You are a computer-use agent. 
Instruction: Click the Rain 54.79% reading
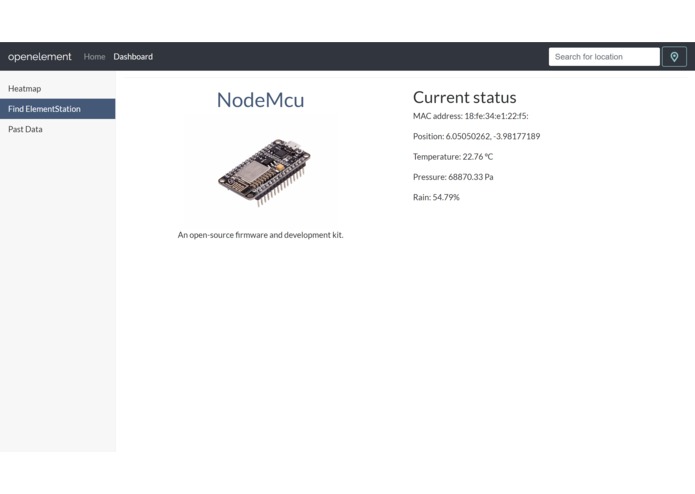point(436,198)
